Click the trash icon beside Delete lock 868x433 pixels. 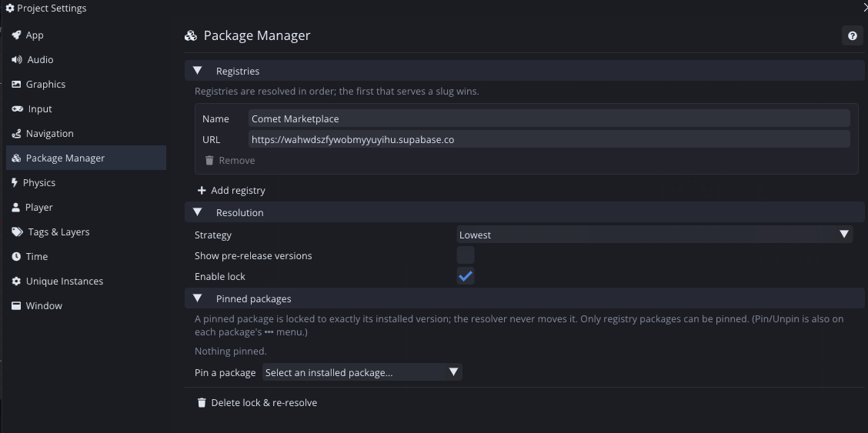pyautogui.click(x=202, y=402)
